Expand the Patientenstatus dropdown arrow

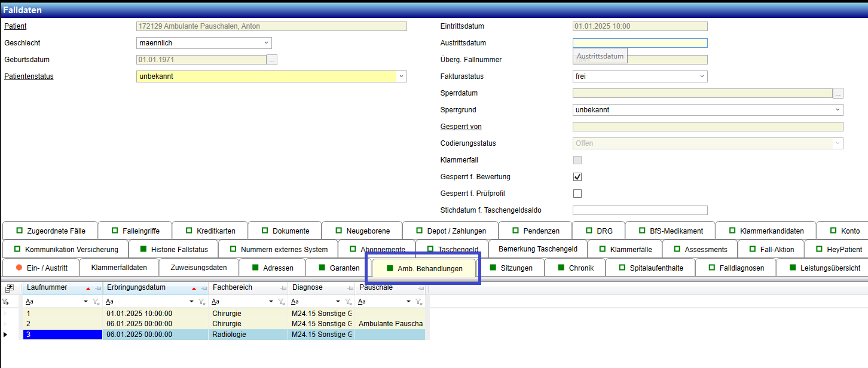point(401,76)
